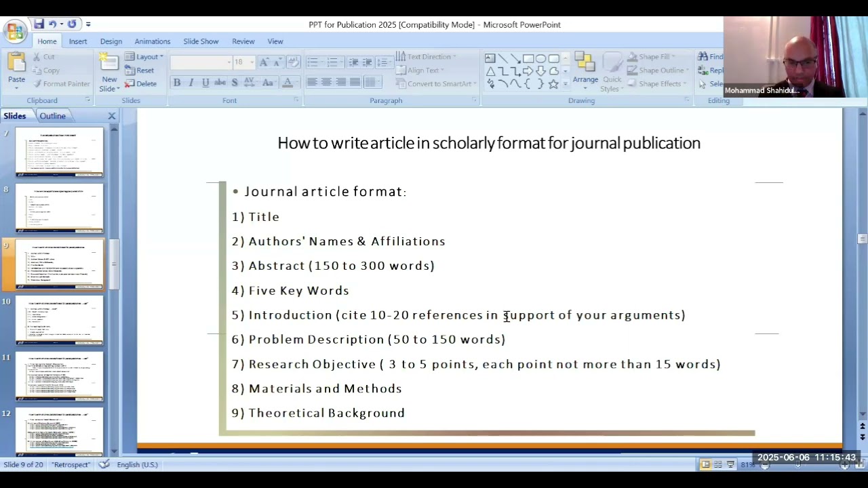
Task: Decrease list indent level
Action: click(x=353, y=62)
